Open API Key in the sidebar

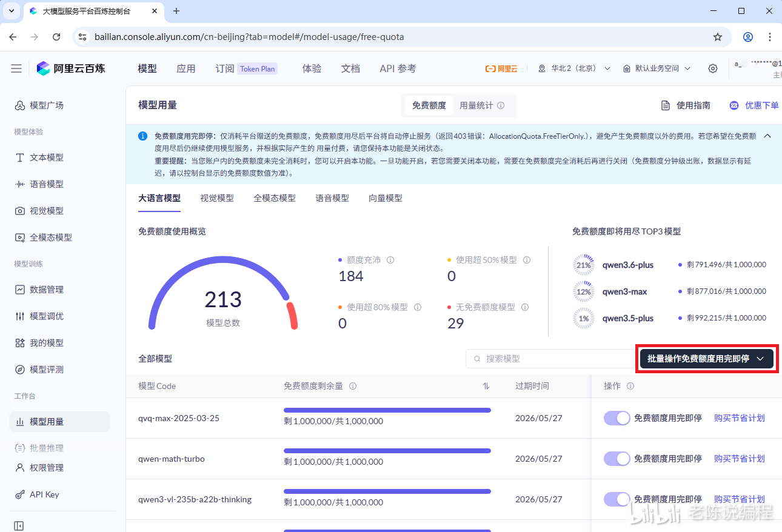pos(36,494)
